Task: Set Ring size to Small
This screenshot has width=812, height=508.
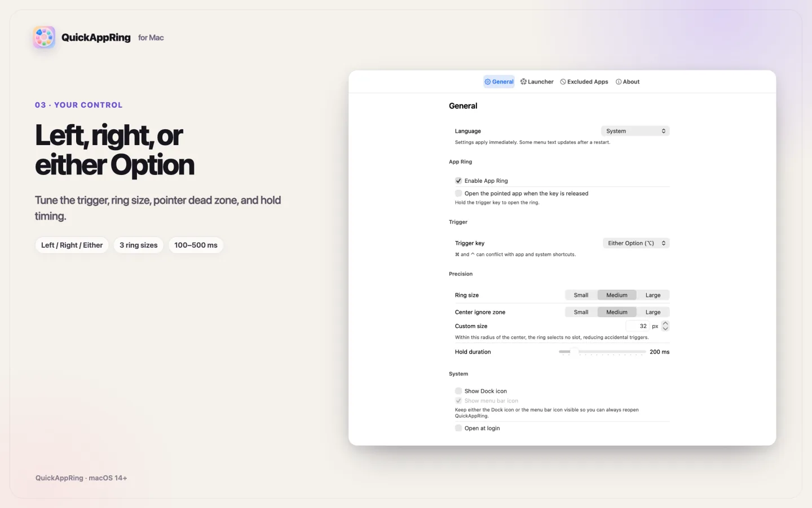Action: [x=581, y=295]
